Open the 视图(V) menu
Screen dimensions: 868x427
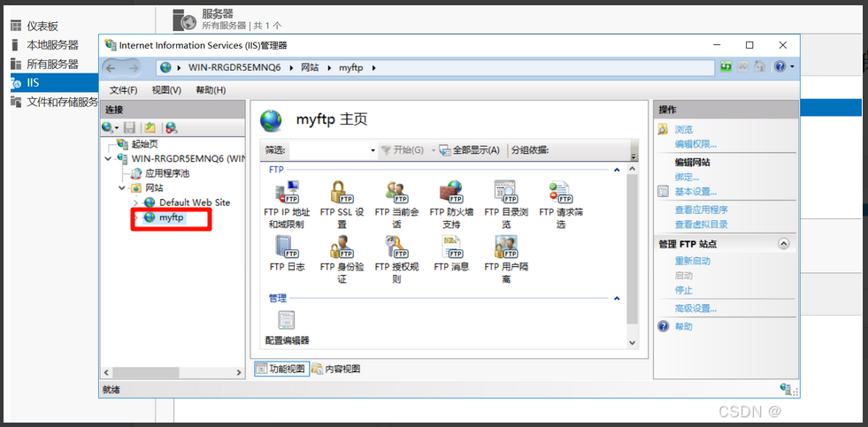(x=166, y=90)
